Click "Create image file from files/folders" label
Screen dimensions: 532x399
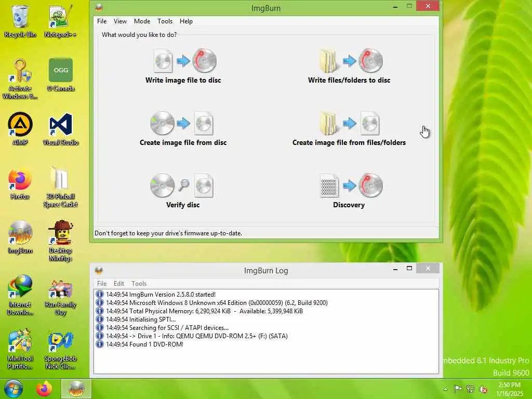coord(349,142)
